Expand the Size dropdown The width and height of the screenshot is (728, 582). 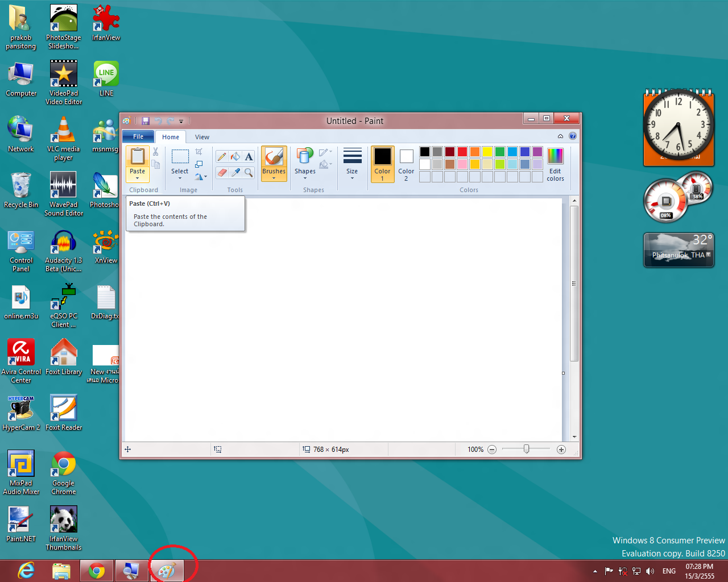tap(352, 164)
